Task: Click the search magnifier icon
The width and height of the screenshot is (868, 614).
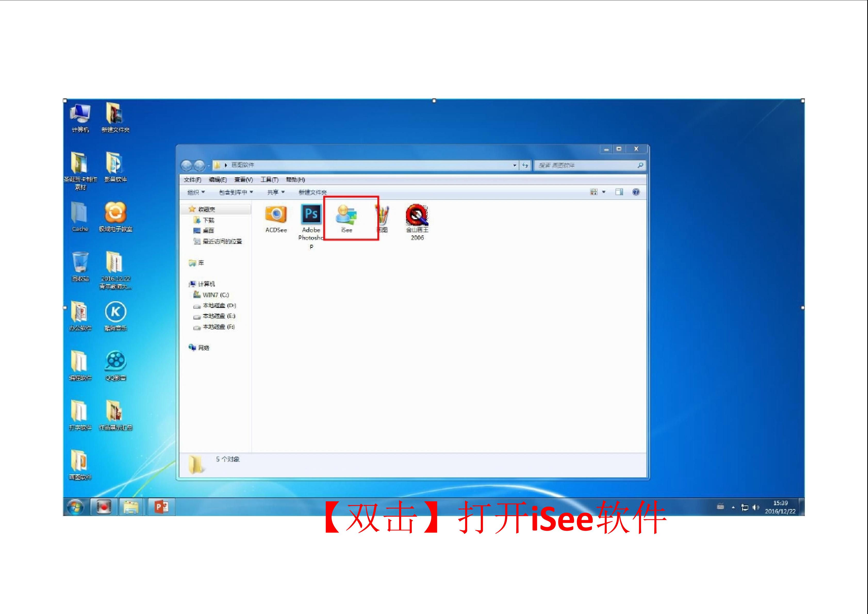Action: pos(640,165)
